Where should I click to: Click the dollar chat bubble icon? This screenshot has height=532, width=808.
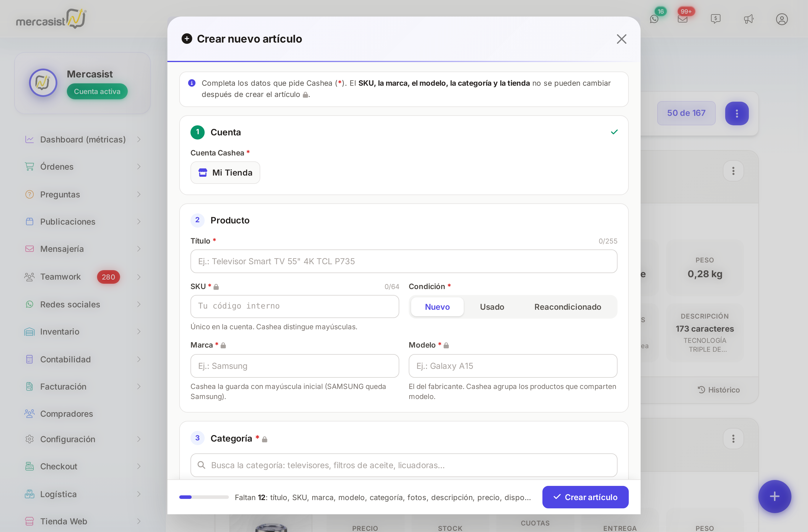coord(716,19)
